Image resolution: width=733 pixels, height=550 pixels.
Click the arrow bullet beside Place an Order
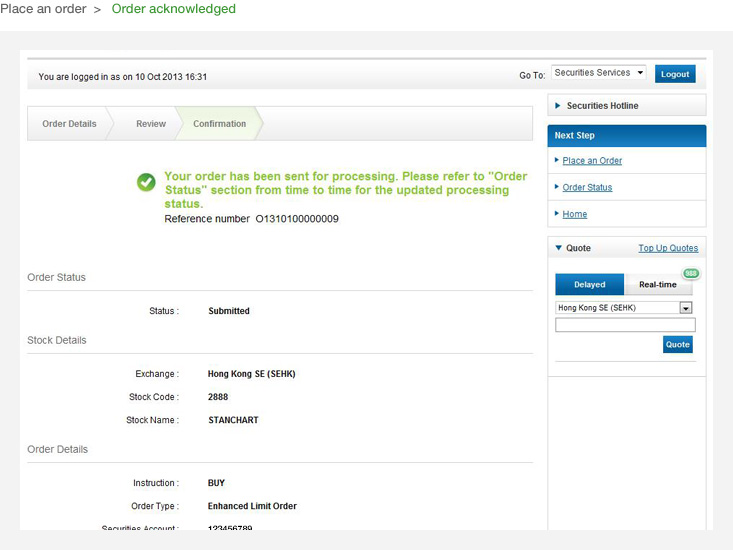557,160
